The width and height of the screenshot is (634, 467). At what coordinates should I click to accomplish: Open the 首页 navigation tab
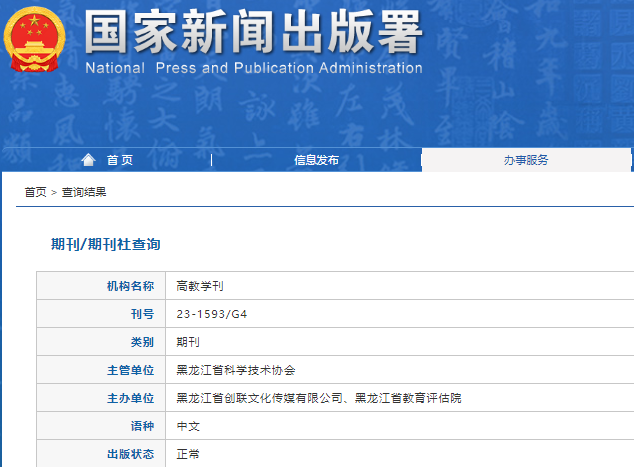(x=120, y=160)
